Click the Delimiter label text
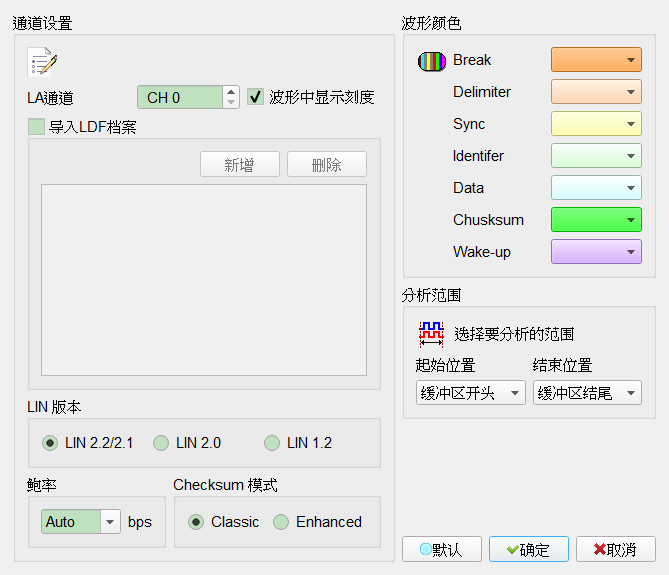Image resolution: width=669 pixels, height=575 pixels. (x=482, y=92)
